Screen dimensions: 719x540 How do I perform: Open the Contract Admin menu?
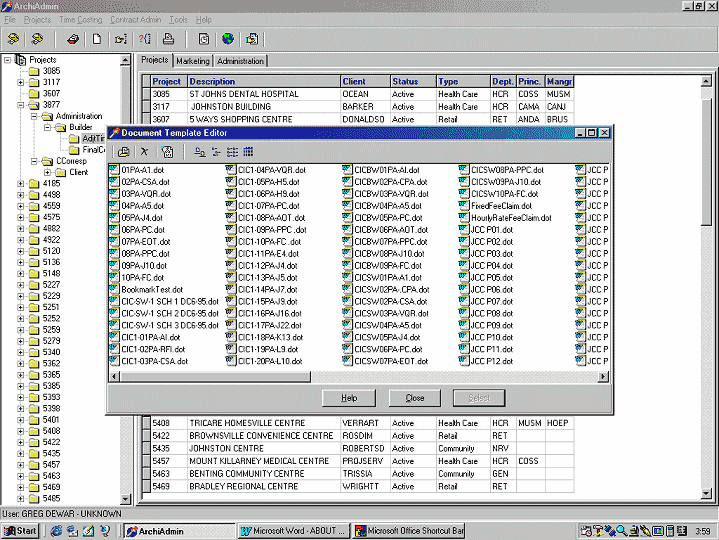(x=135, y=20)
